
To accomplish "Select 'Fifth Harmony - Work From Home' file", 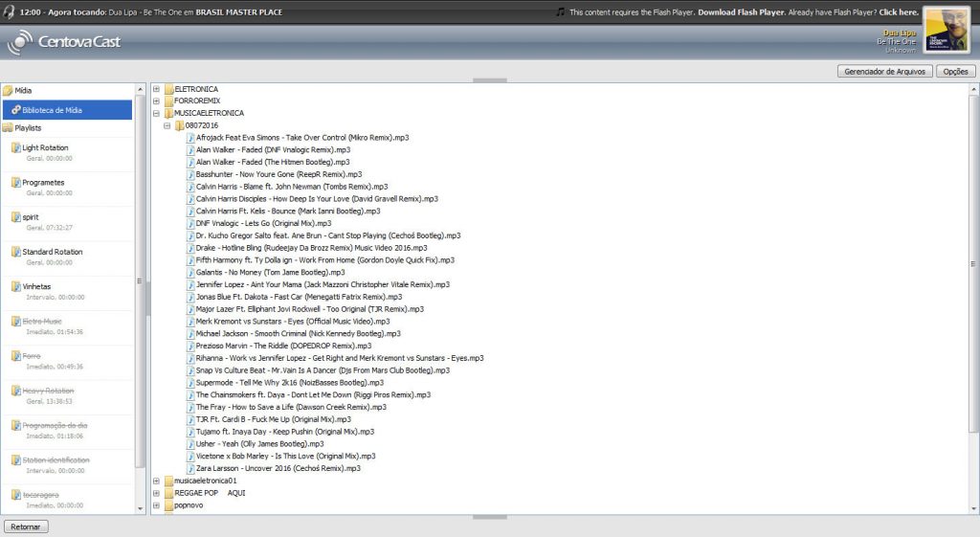I will click(x=325, y=260).
